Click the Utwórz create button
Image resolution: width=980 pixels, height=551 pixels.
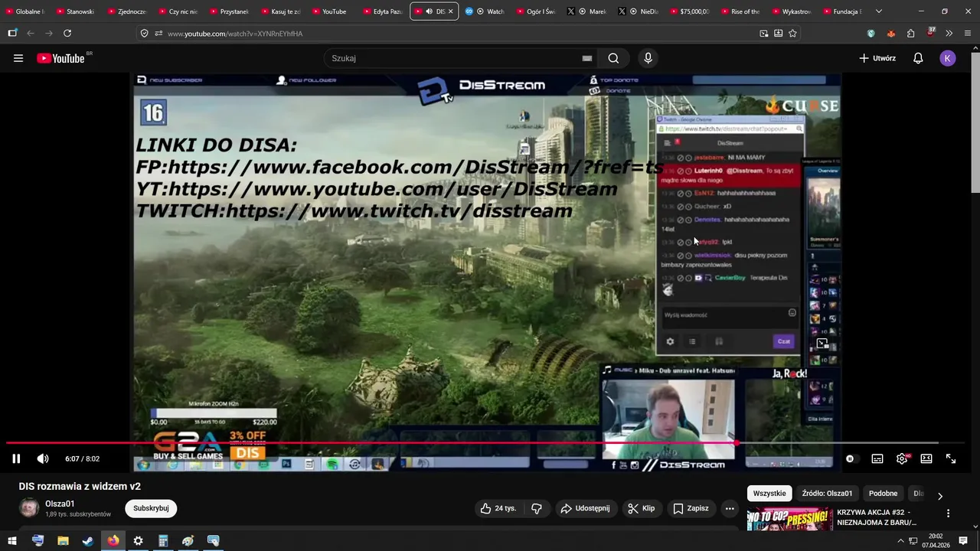coord(877,58)
